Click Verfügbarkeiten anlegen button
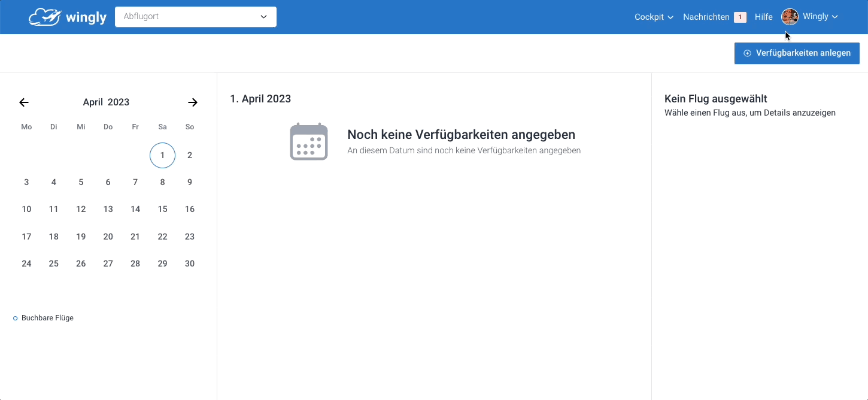 [x=797, y=53]
